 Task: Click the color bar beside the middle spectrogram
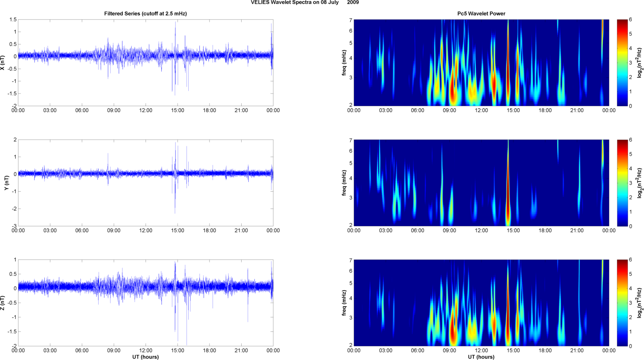pyautogui.click(x=622, y=183)
